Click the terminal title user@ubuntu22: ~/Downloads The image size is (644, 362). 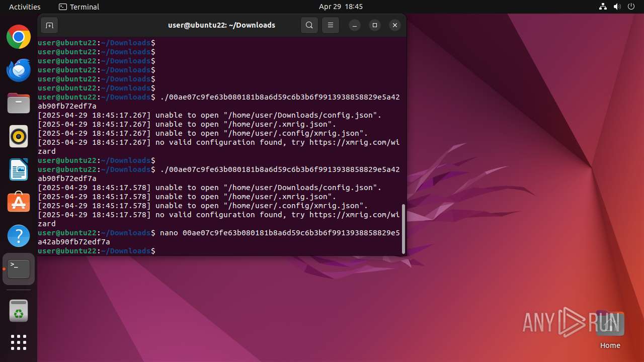[221, 25]
